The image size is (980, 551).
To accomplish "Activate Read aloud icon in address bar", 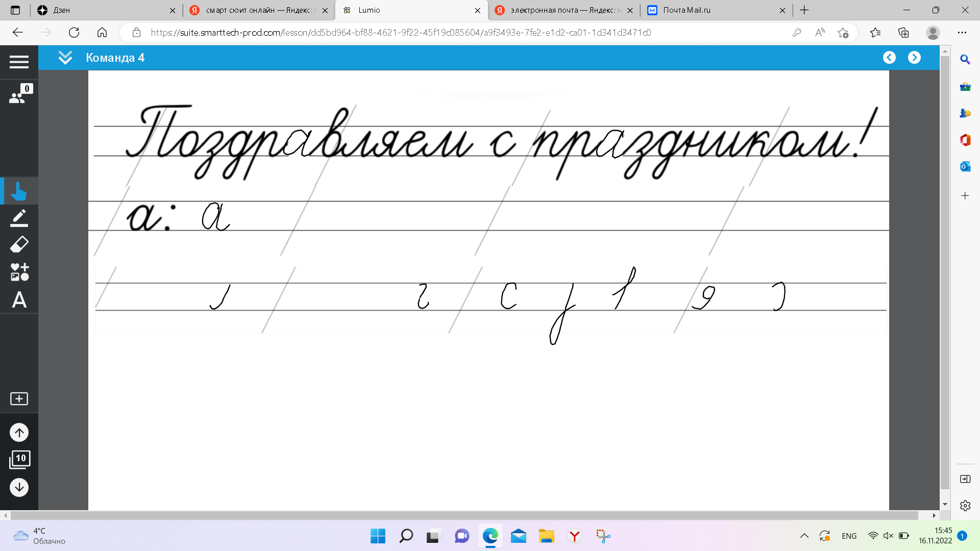I will 820,33.
